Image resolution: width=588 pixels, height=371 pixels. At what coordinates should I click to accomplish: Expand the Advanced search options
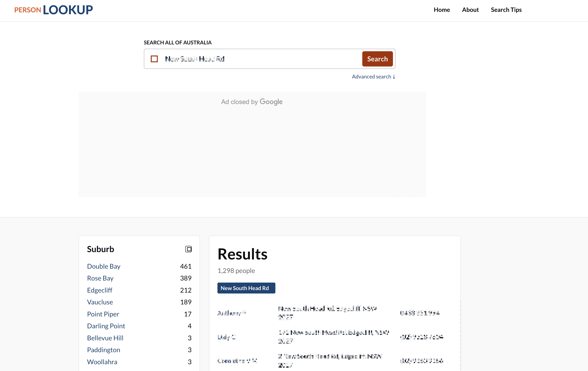coord(373,77)
